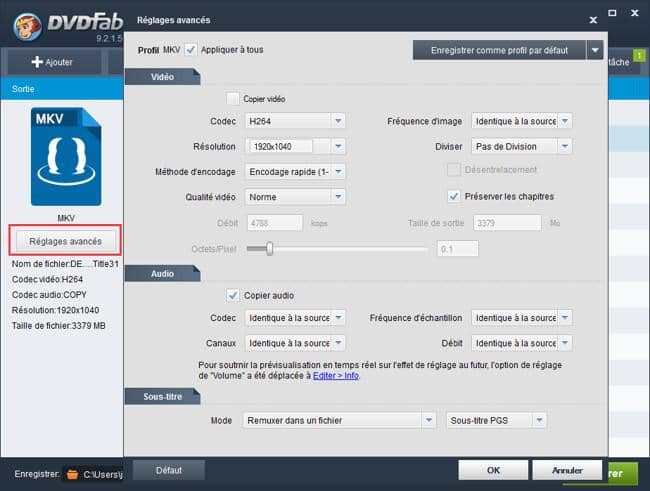Select the Sous-titre section tab

[x=162, y=396]
